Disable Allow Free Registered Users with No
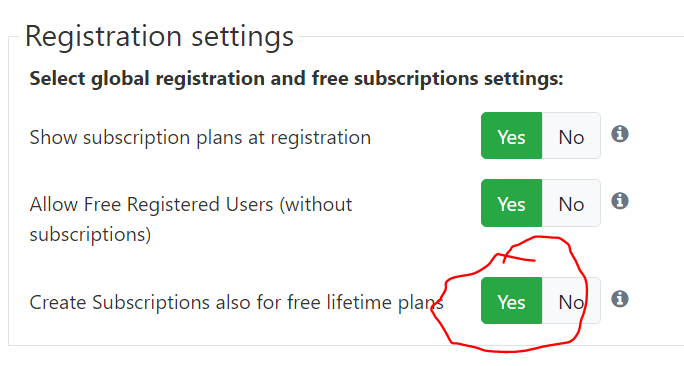Image resolution: width=684 pixels, height=366 pixels. 571,203
